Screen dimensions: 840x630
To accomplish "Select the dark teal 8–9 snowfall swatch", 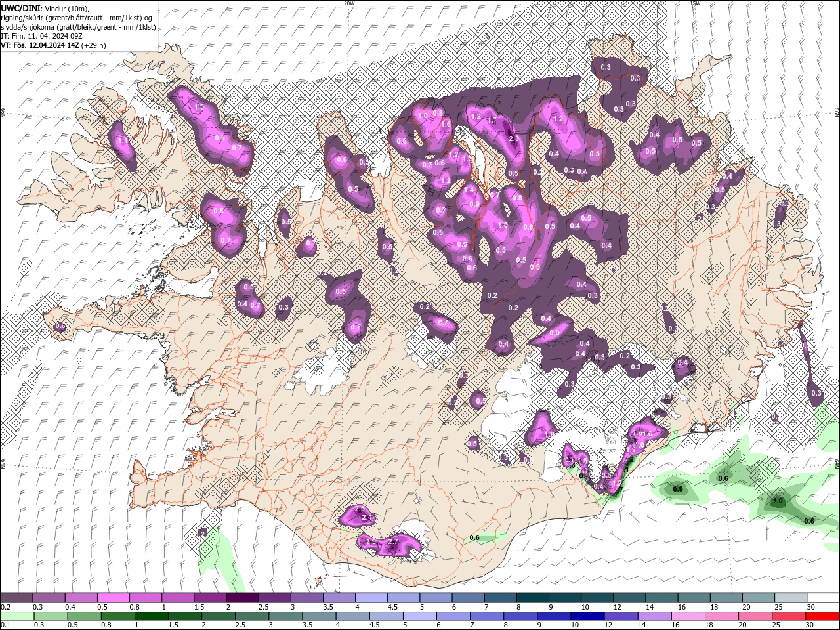I will [532, 598].
